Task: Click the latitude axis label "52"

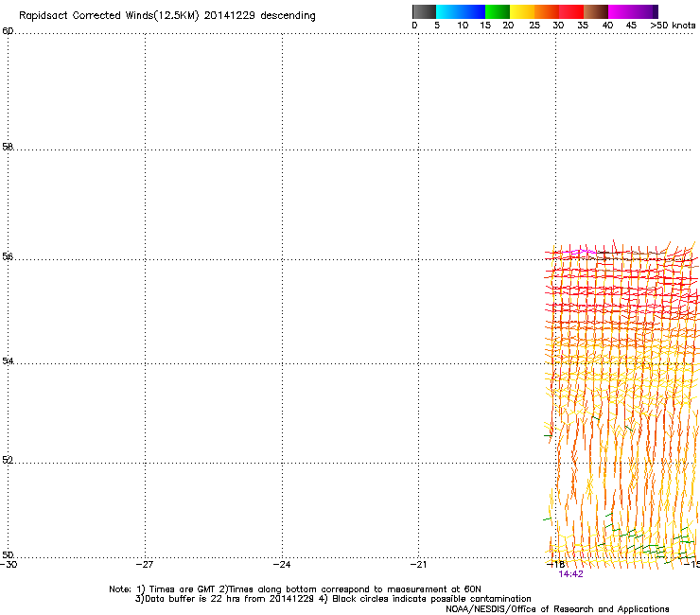Action: point(8,460)
